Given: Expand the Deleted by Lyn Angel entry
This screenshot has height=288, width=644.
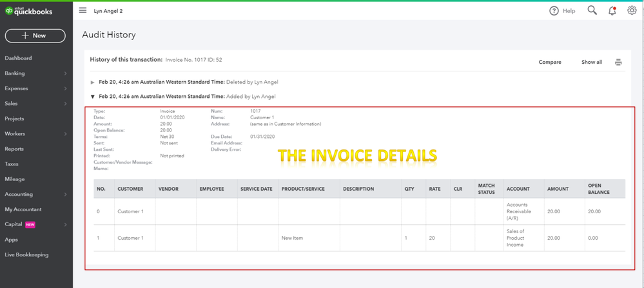Looking at the screenshot, I should tap(92, 82).
